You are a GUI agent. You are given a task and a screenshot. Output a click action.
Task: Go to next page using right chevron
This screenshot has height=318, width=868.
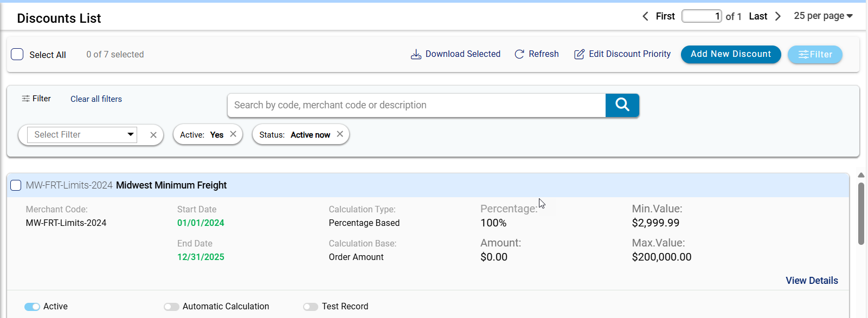(778, 16)
